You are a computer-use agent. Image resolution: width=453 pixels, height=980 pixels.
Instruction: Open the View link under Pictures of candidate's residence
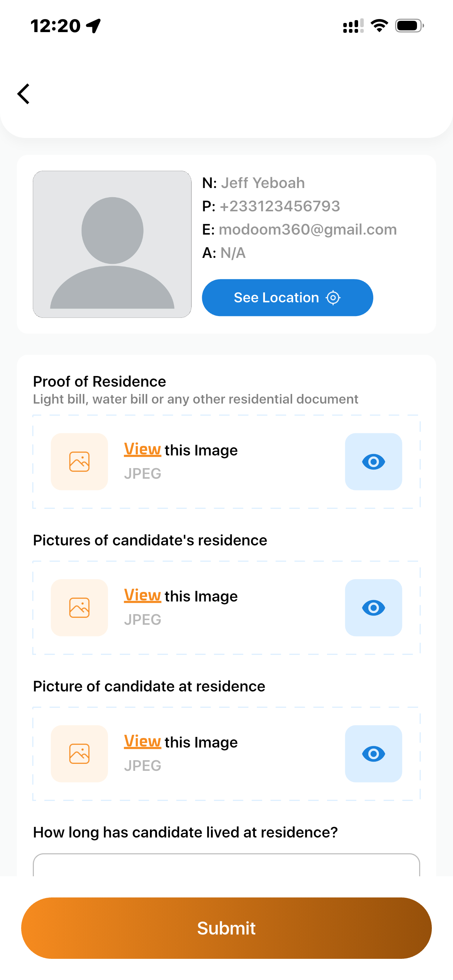(x=142, y=595)
